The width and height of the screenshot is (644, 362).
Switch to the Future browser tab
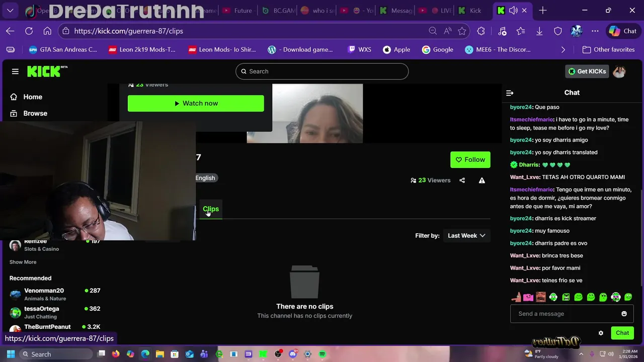pos(237,11)
